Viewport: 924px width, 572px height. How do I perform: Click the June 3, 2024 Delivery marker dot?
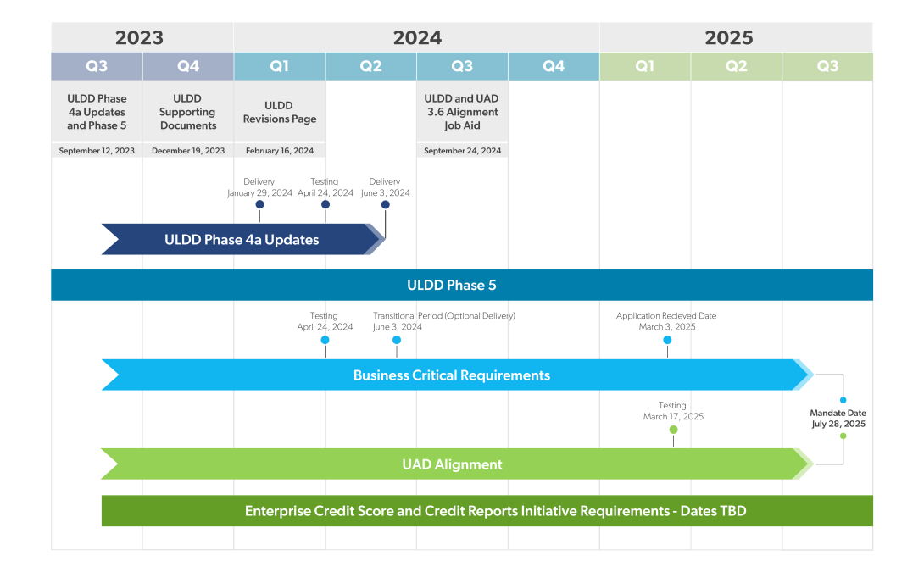(386, 204)
